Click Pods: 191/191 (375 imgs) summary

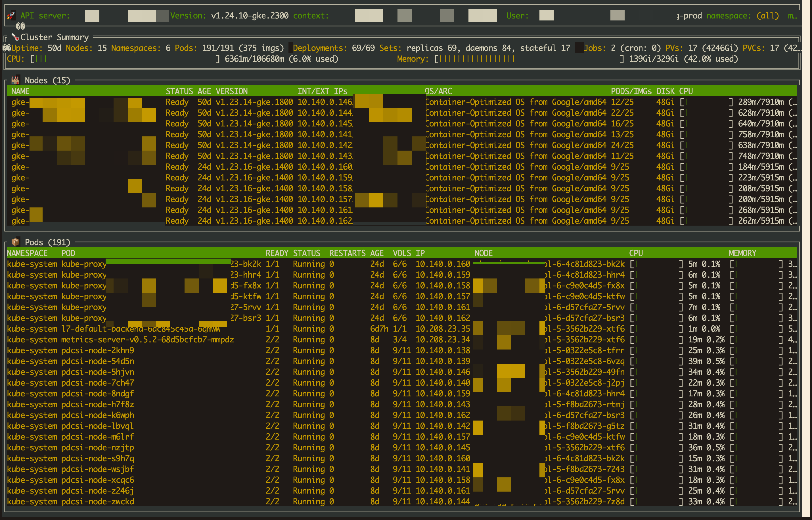229,48
